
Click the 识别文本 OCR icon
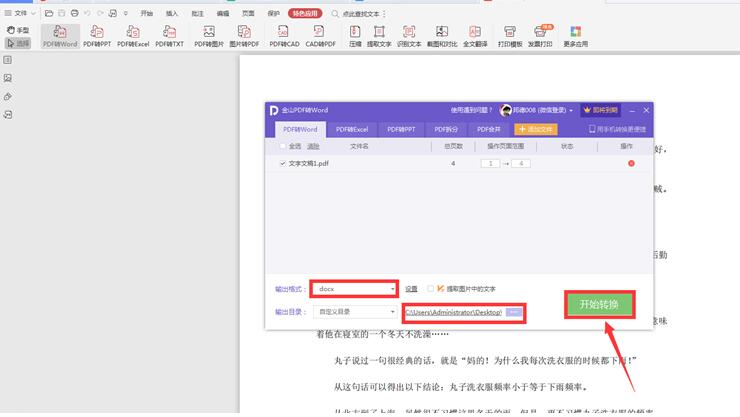409,36
